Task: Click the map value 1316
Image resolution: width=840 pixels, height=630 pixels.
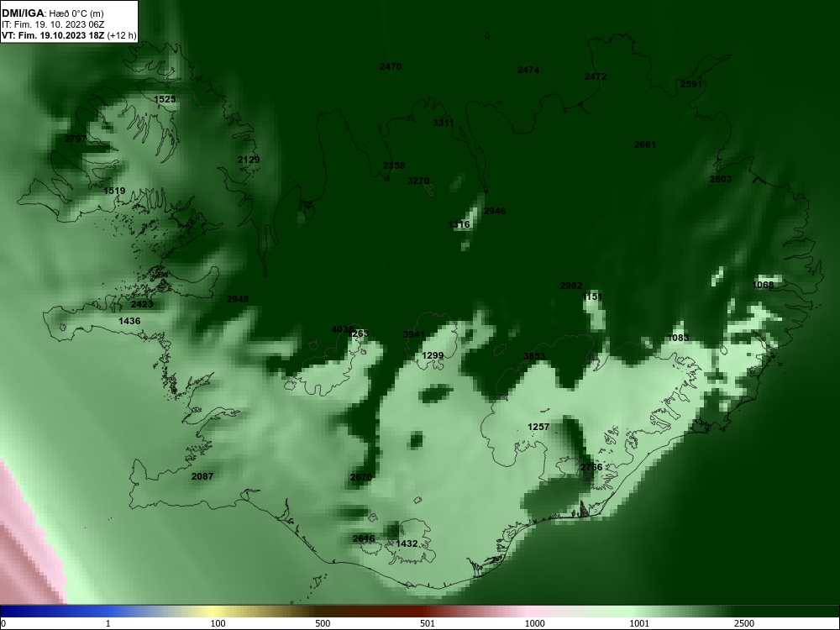Action: coord(459,224)
